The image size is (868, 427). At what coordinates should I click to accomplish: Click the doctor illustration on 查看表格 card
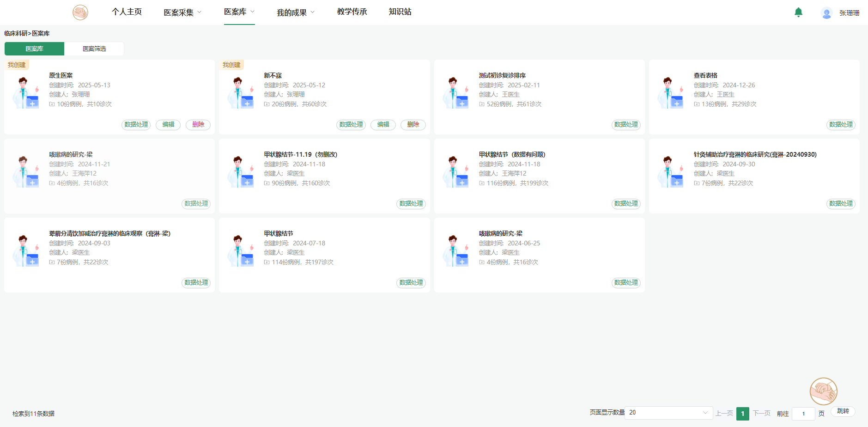670,93
